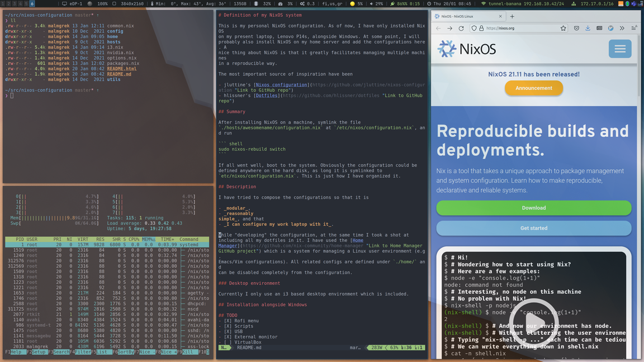Image resolution: width=644 pixels, height=362 pixels.
Task: Click the browser page vertical scrollbar
Action: [640, 66]
